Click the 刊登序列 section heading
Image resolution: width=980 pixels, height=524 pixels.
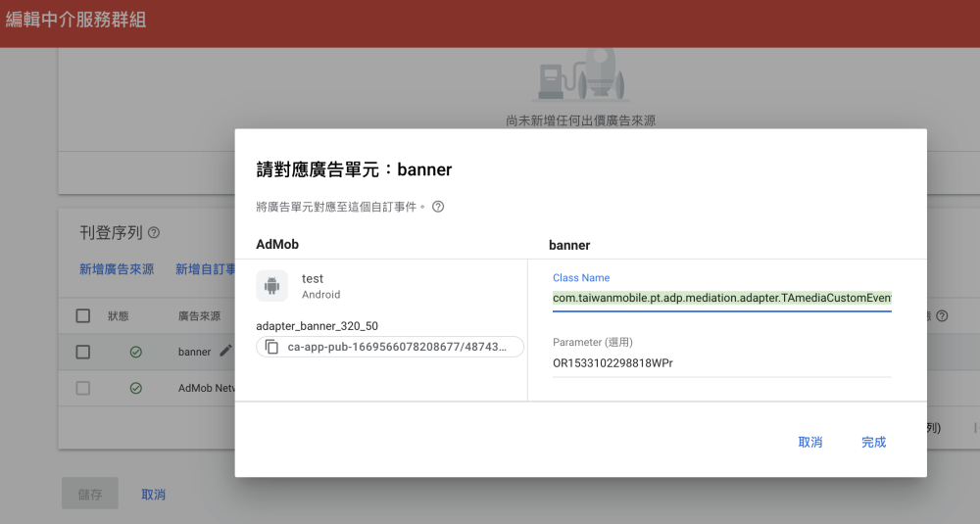pos(112,233)
